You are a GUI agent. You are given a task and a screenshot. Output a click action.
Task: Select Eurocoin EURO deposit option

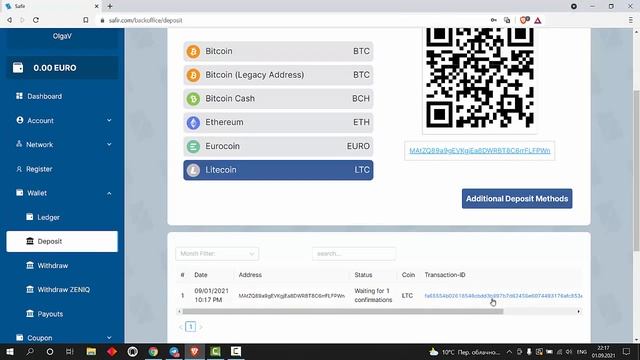[278, 146]
